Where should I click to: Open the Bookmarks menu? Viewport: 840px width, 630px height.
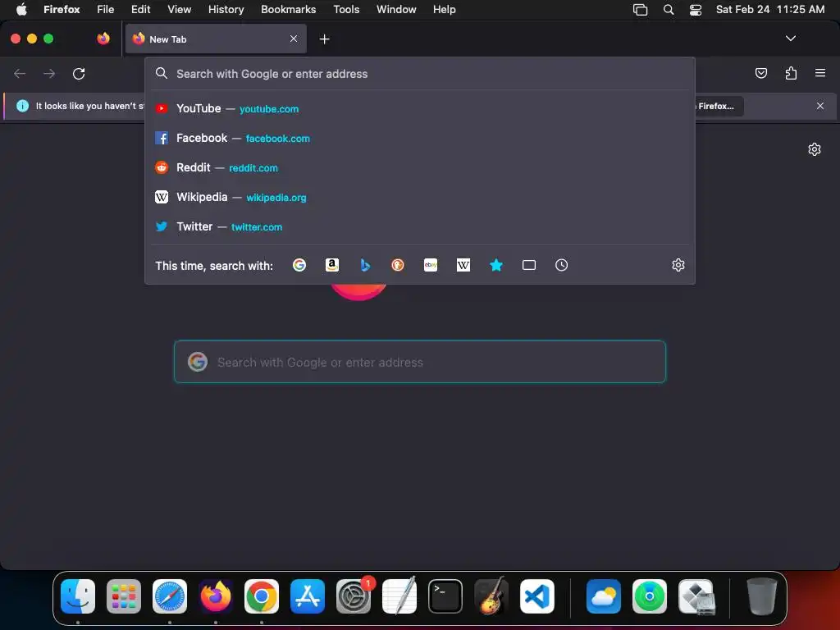tap(288, 10)
